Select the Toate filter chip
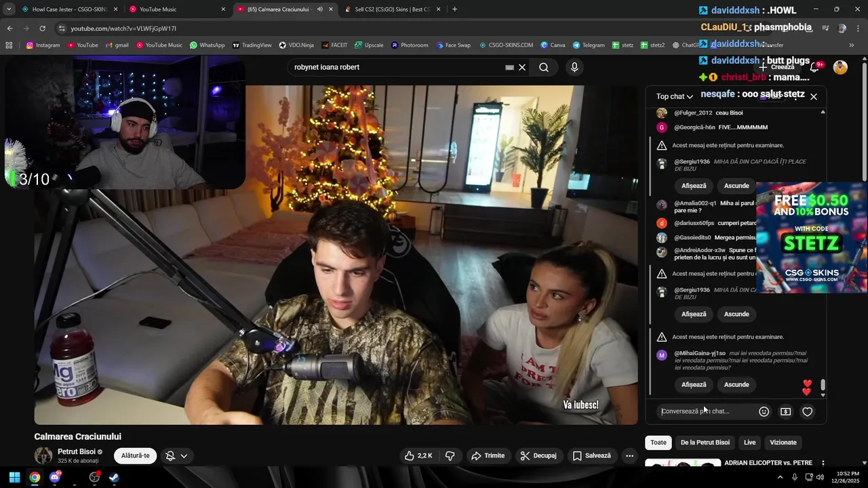Screen dimensions: 868x488 [x=658, y=443]
